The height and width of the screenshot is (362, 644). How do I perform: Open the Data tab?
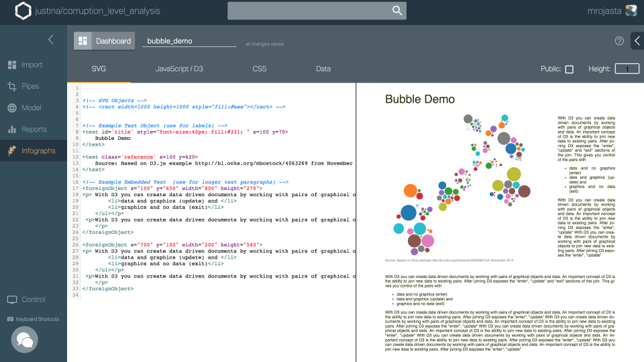tap(323, 69)
